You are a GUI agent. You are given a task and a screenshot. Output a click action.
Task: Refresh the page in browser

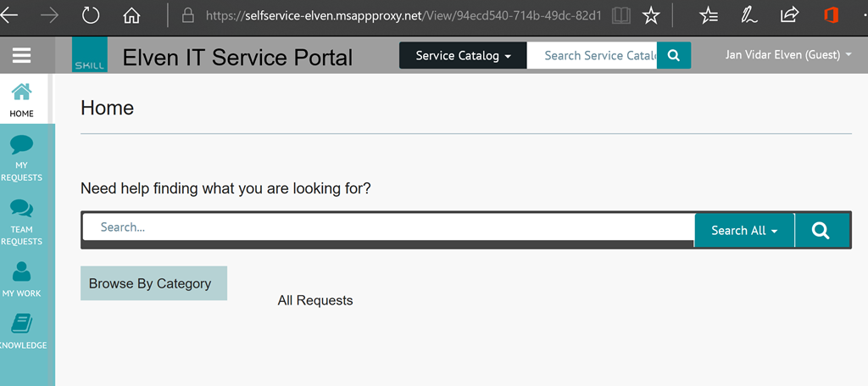[x=90, y=15]
